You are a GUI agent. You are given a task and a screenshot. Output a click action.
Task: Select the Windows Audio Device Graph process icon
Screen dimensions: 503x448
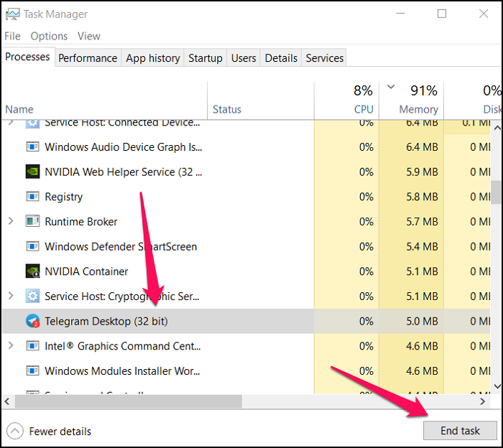click(32, 147)
